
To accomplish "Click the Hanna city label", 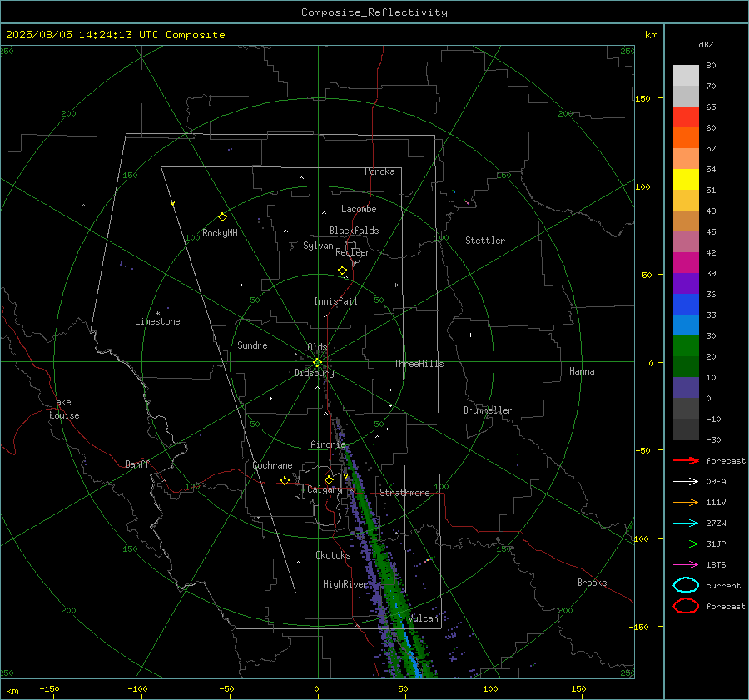I will pyautogui.click(x=582, y=371).
